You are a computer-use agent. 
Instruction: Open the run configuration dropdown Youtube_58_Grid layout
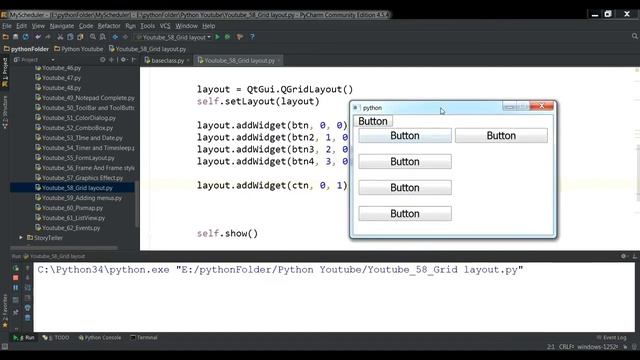(x=173, y=37)
